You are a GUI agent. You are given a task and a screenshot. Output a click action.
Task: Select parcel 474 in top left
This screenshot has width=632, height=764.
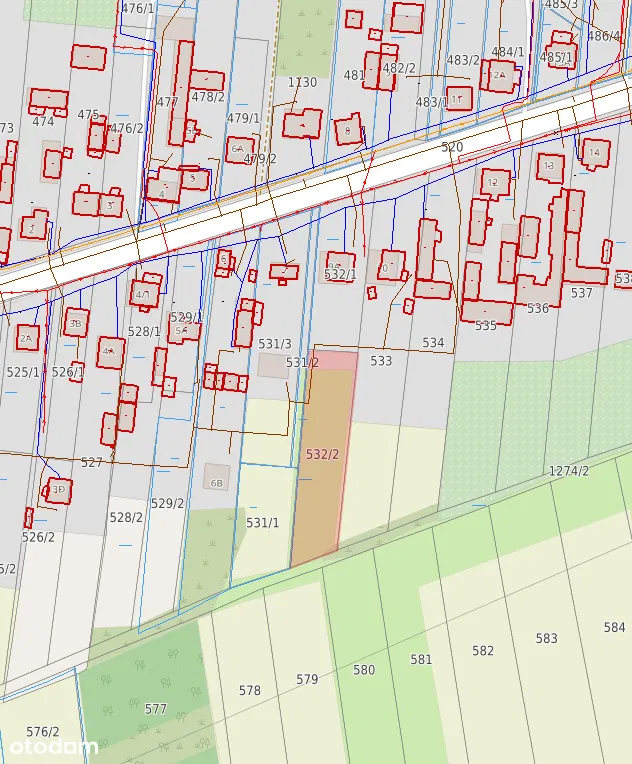[43, 122]
